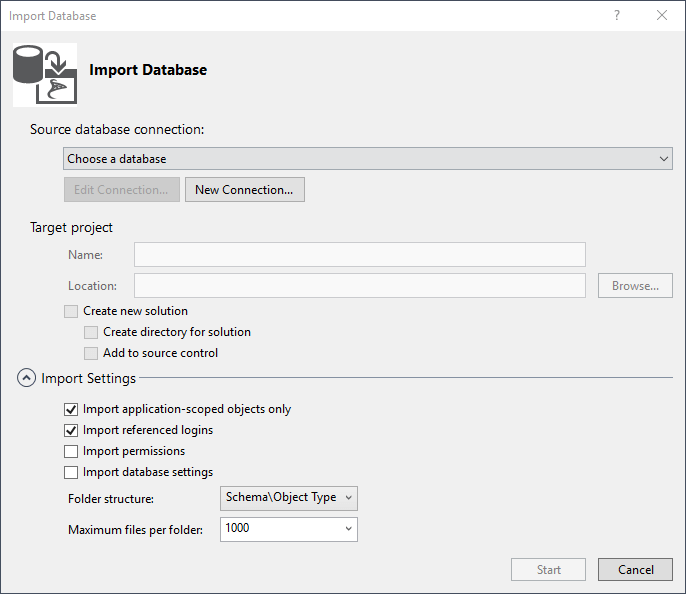Screen dimensions: 686x594
Task: Click the Help question mark button
Action: (617, 16)
